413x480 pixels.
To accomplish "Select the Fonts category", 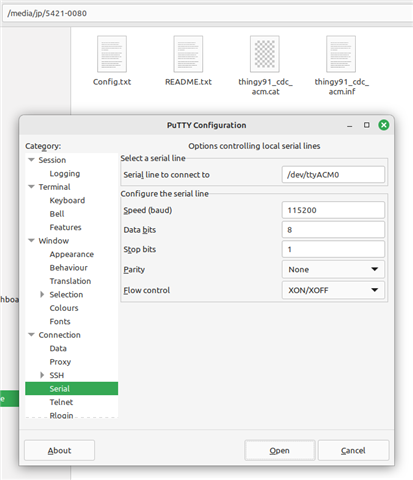I will 60,321.
